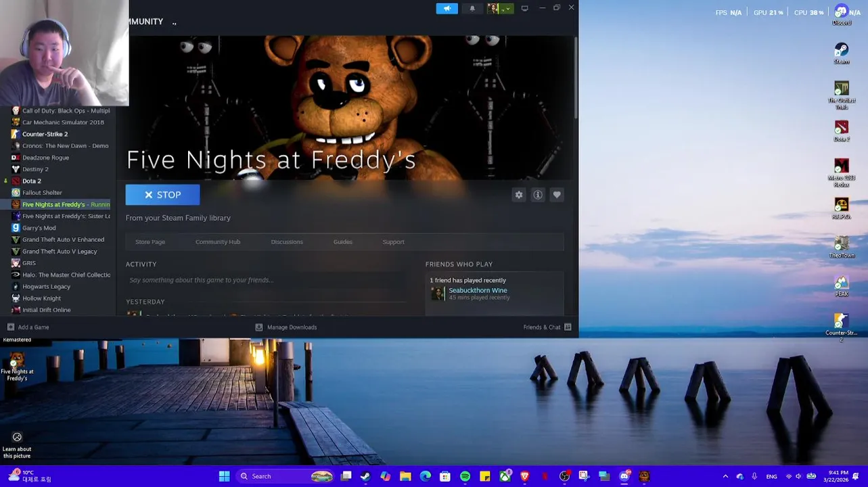Screen dimensions: 868x487
Task: Show hidden system tray icons
Action: pyautogui.click(x=725, y=476)
